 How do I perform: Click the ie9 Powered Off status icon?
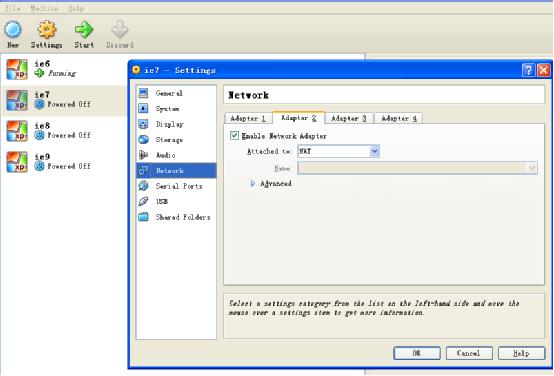pos(39,166)
